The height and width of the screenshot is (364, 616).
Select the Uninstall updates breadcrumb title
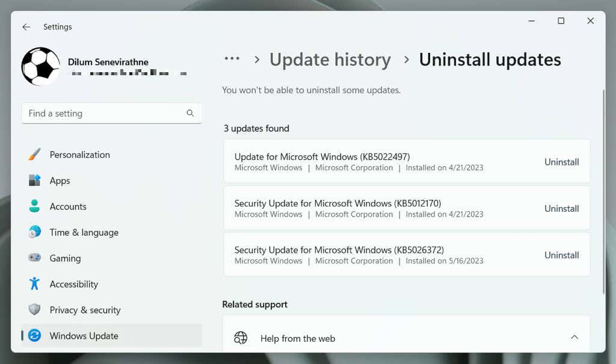click(x=490, y=59)
